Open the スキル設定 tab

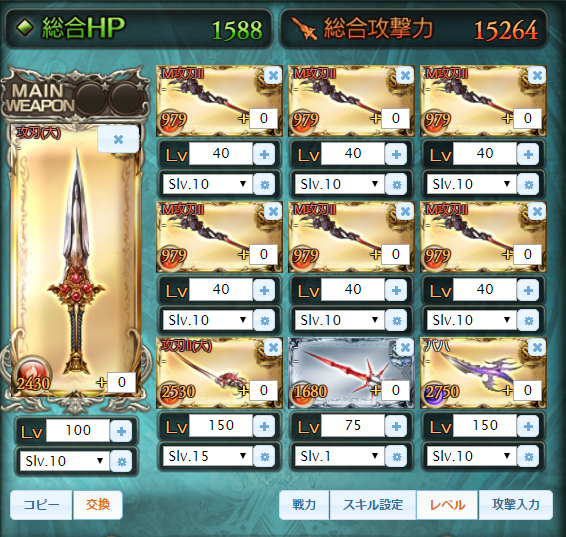coord(373,505)
